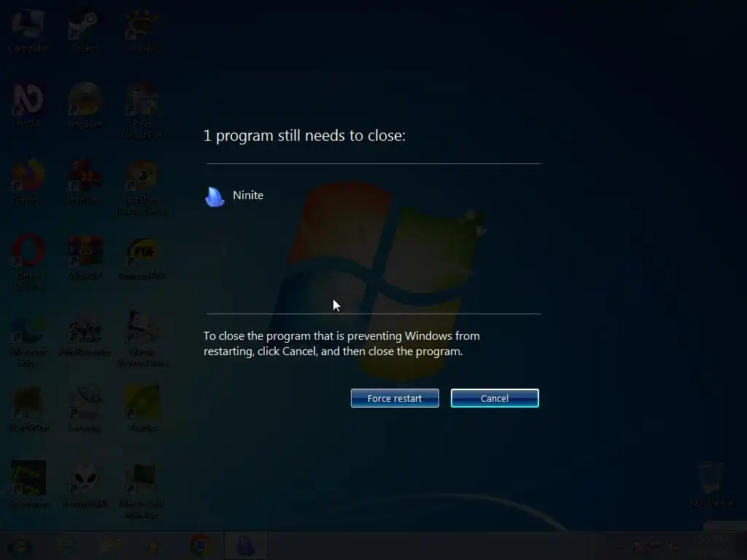Viewport: 747px width, 560px height.
Task: Select the Ninite program icon in the list
Action: click(x=214, y=195)
